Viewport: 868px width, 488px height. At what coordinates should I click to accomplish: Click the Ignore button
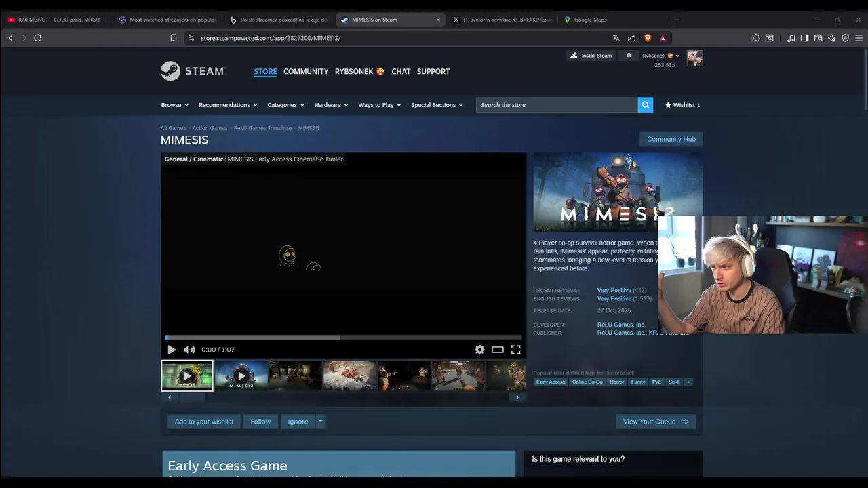pyautogui.click(x=298, y=422)
